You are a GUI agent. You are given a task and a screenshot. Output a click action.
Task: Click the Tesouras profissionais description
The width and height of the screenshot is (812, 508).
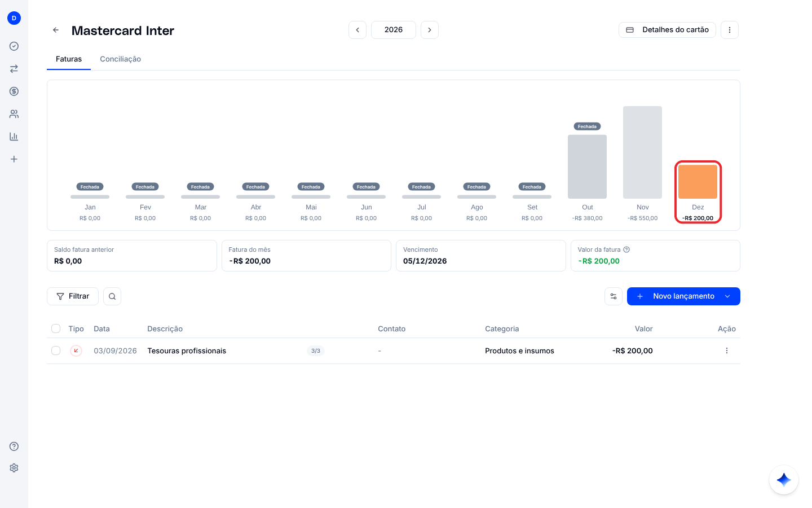(187, 351)
